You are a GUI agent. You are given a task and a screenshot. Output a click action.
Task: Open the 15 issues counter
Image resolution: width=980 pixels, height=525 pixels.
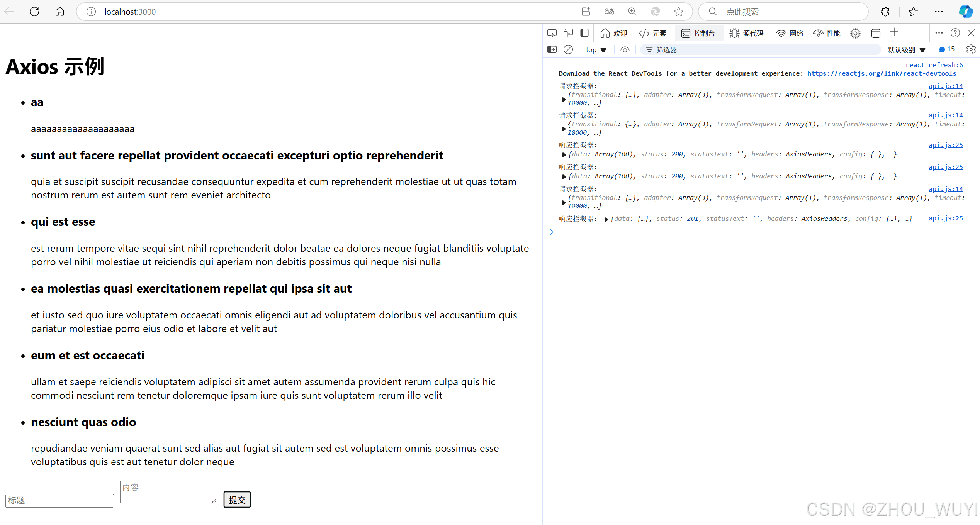pos(947,49)
